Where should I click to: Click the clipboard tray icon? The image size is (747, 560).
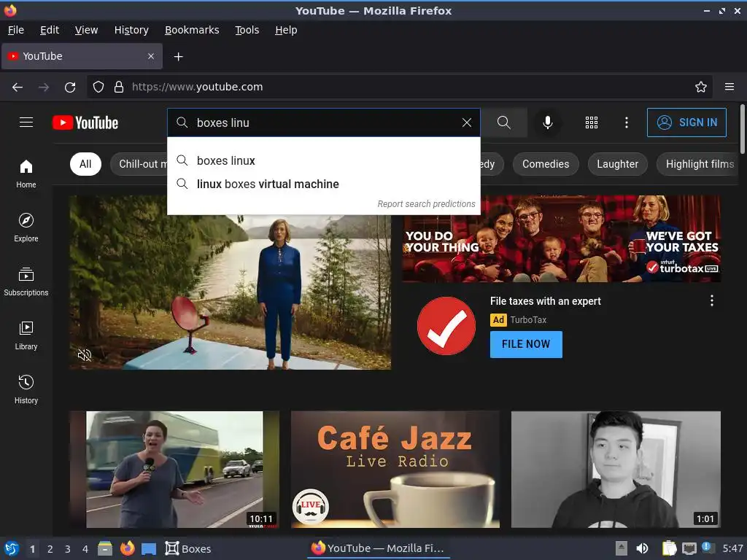[670, 548]
